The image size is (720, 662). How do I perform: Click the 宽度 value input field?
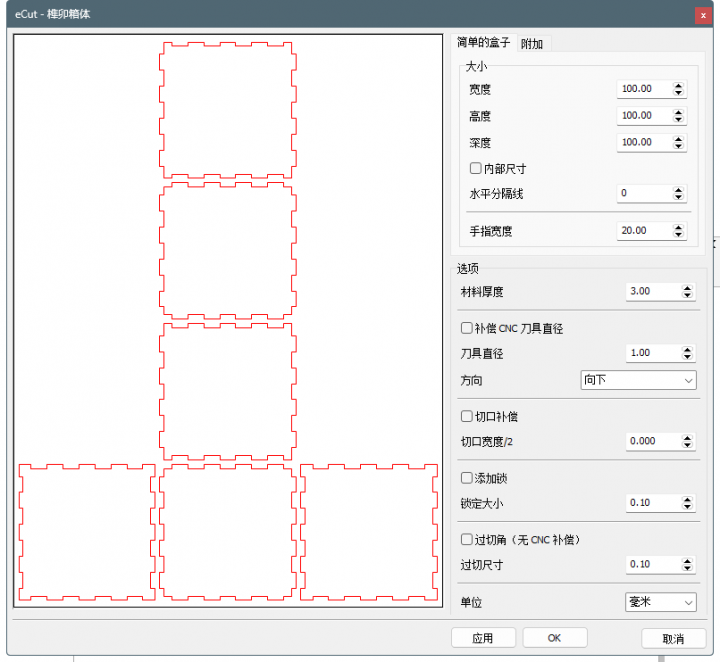pos(643,89)
